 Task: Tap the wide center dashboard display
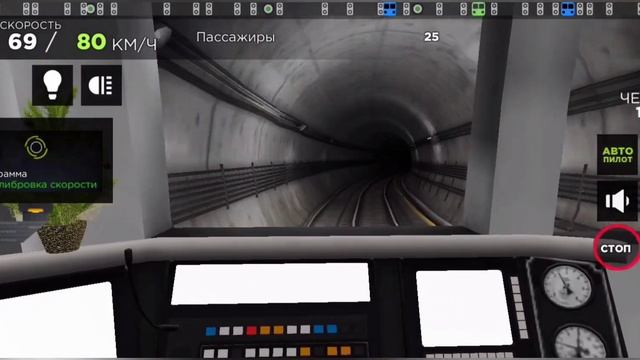[270, 283]
